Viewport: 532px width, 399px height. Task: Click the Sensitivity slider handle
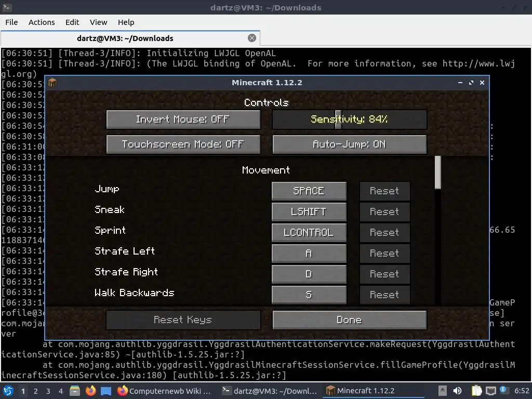[x=338, y=119]
